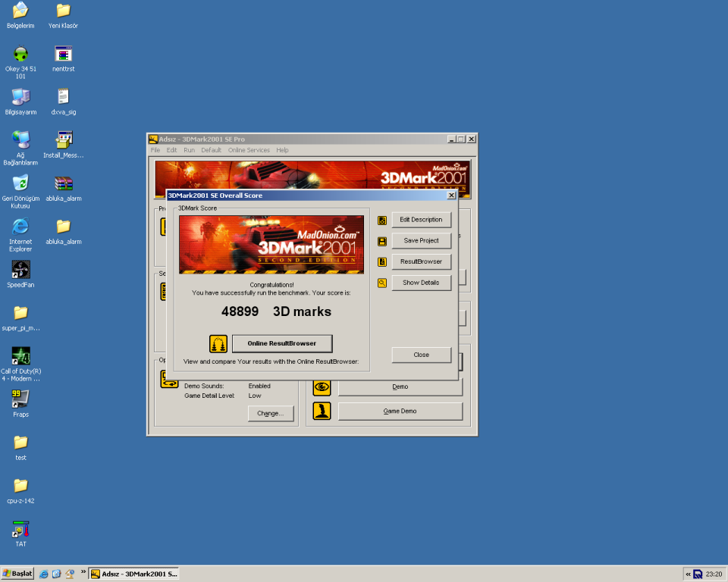The height and width of the screenshot is (582, 728).
Task: Select the Ağ Bağlantılarım icon
Action: (20, 139)
